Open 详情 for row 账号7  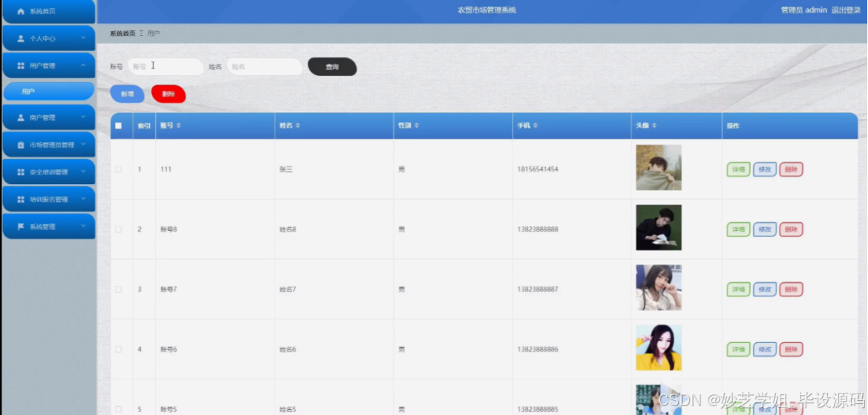click(x=738, y=290)
